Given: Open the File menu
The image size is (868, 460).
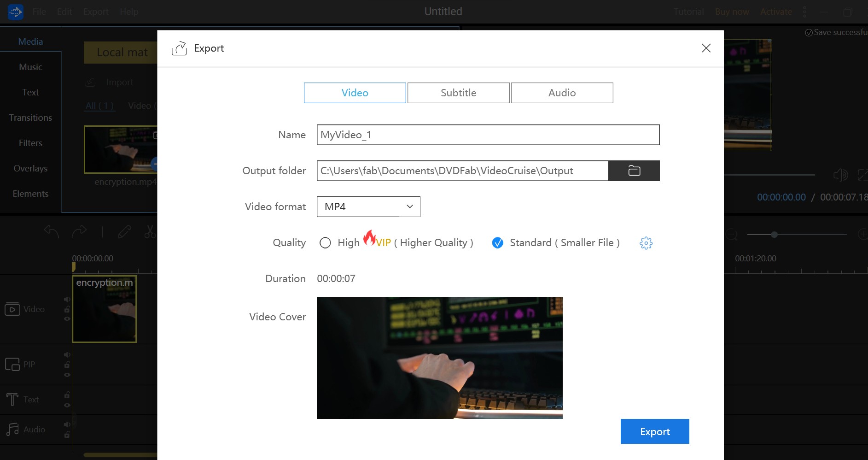Looking at the screenshot, I should pyautogui.click(x=39, y=12).
